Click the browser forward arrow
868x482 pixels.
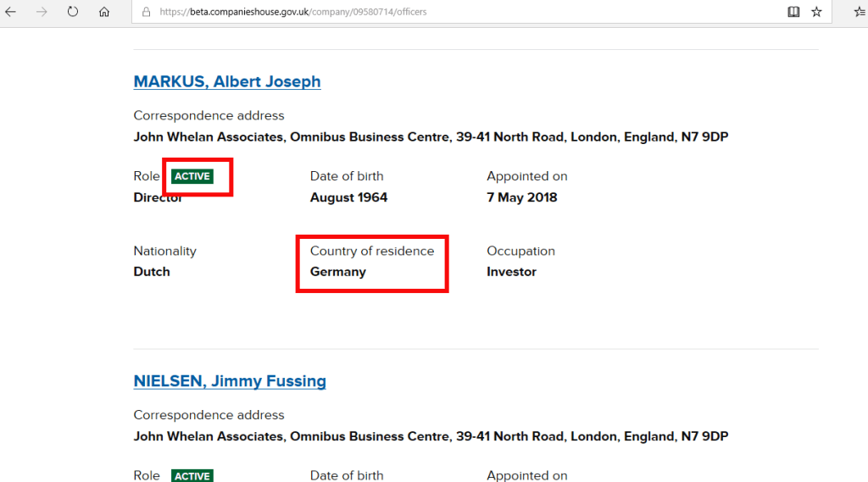point(42,12)
